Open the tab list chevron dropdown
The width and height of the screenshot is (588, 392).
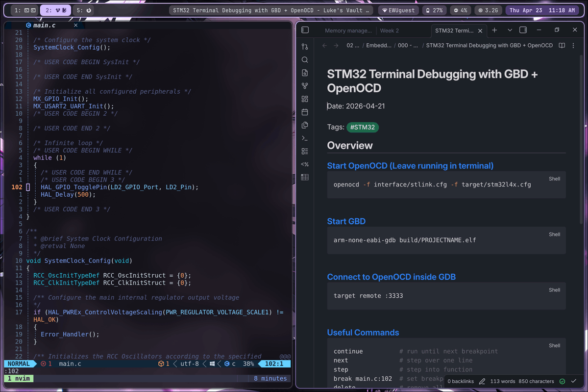click(510, 30)
